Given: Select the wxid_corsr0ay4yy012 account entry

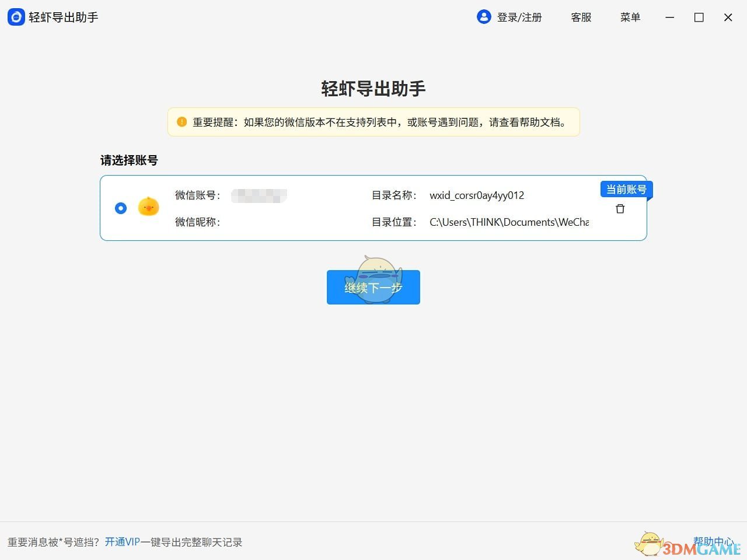Looking at the screenshot, I should tap(477, 195).
